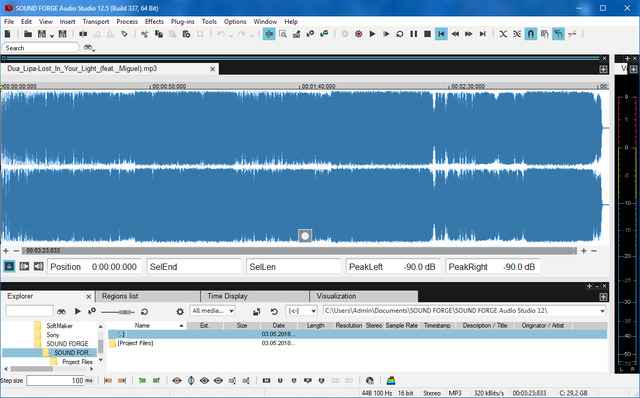Open the File menu
Viewport: 640px width, 398px height.
(9, 22)
